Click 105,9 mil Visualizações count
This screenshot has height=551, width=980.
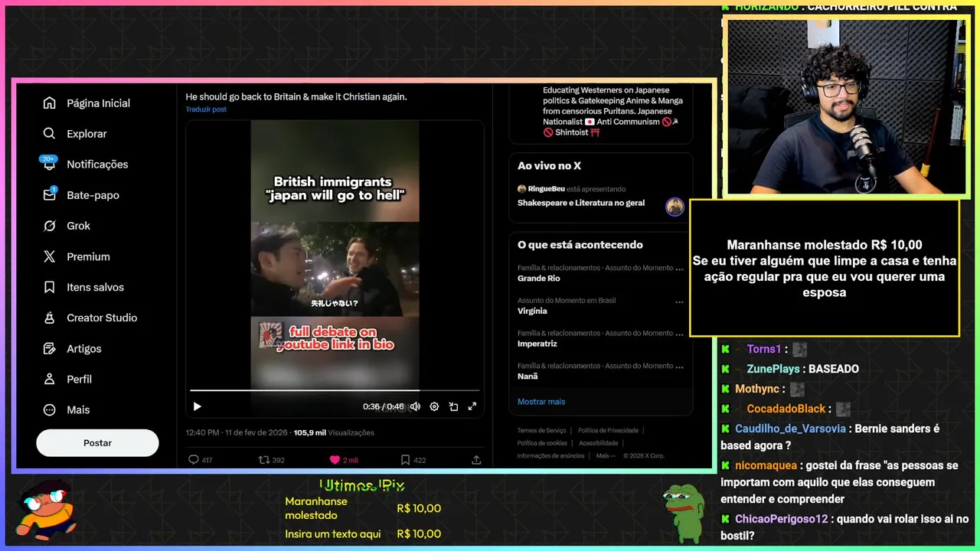[334, 432]
